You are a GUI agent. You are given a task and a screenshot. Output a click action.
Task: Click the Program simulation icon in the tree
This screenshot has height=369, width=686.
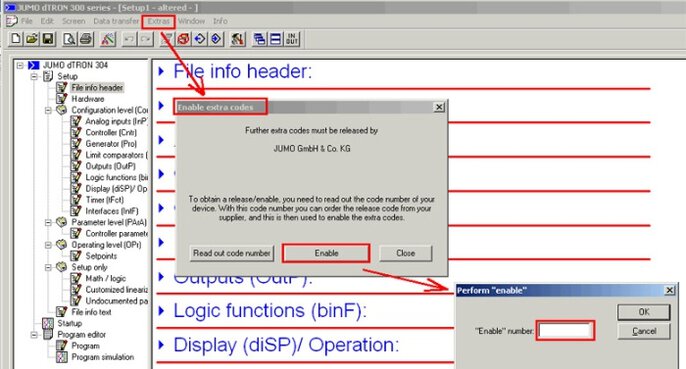coord(62,357)
